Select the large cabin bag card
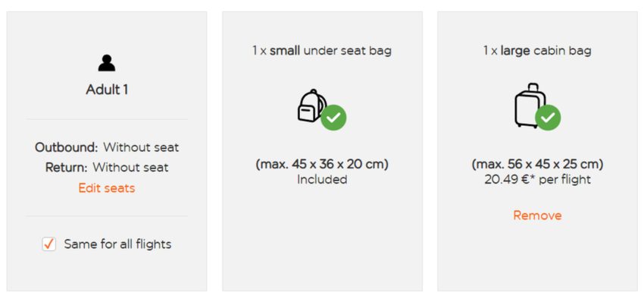 coord(537,151)
